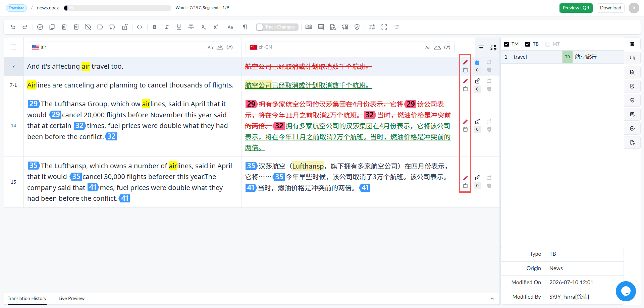Toggle regex option in target search
Viewport: 644px width, 308px height.
tap(447, 48)
